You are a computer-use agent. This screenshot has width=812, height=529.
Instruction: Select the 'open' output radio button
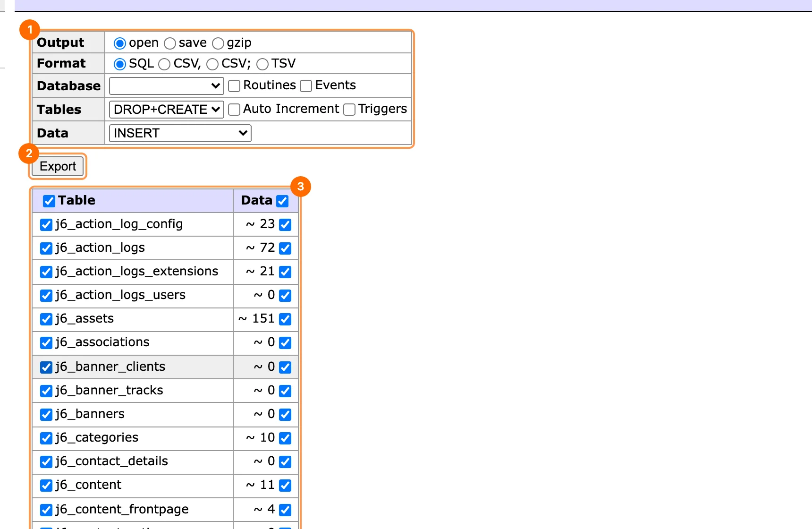pos(120,43)
